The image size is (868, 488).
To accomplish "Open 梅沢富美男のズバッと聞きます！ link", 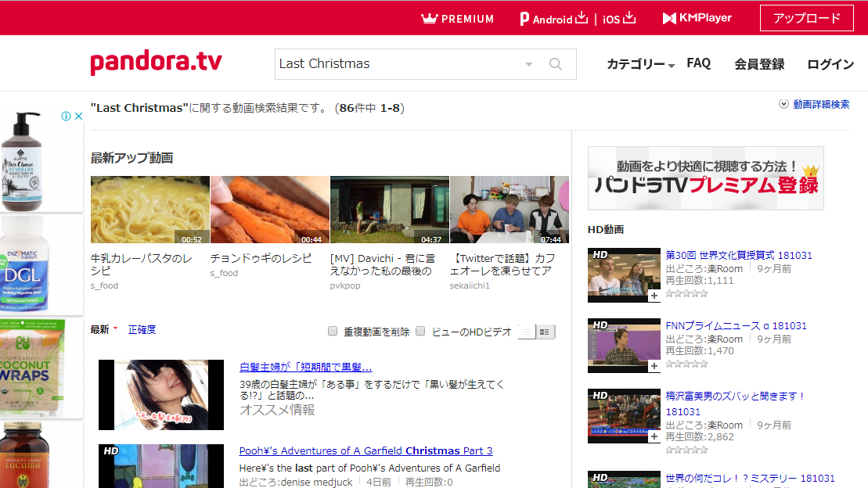I will point(735,404).
